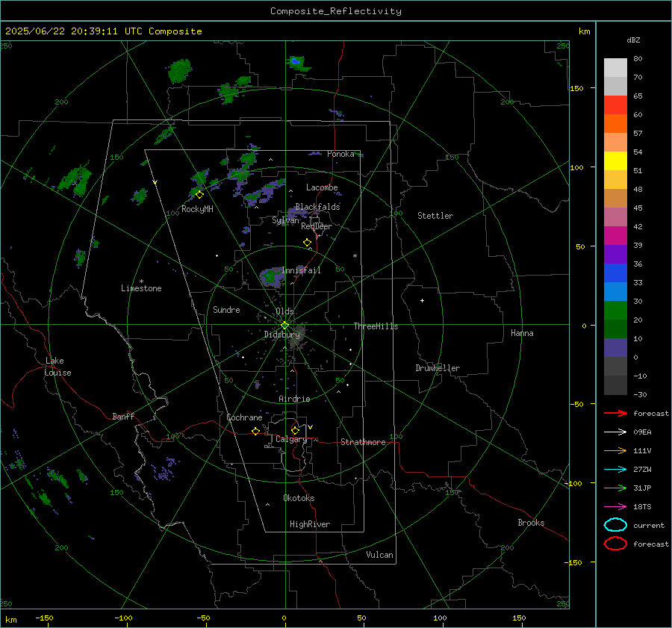Click the Okotoks label
Screen dimensions: 672x628
(x=299, y=497)
